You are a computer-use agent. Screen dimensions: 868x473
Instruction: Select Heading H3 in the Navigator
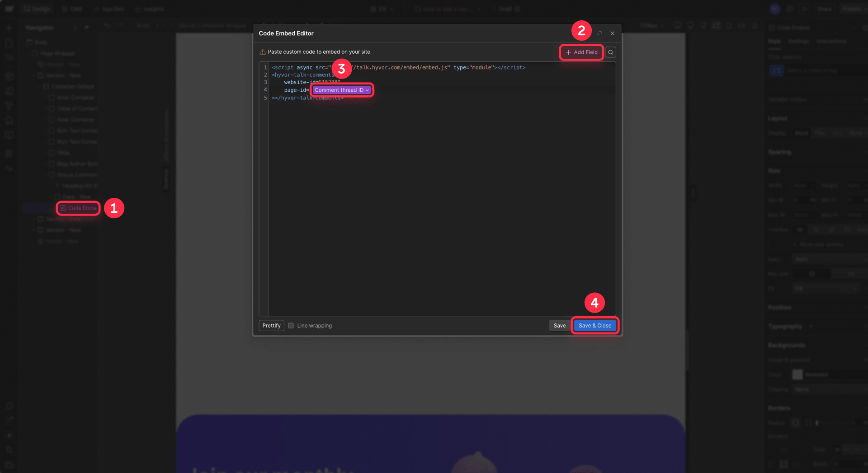coord(76,186)
